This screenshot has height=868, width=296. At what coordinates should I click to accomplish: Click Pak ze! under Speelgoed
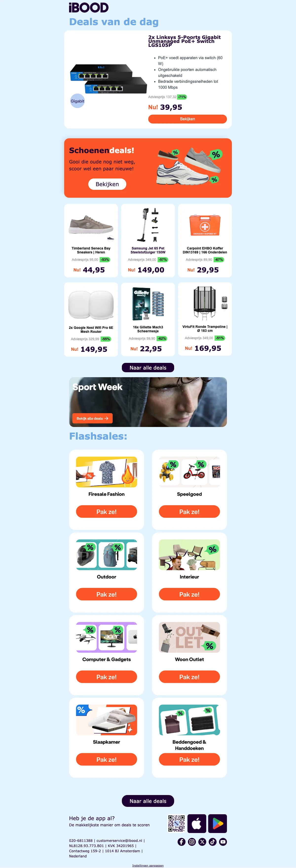(189, 512)
